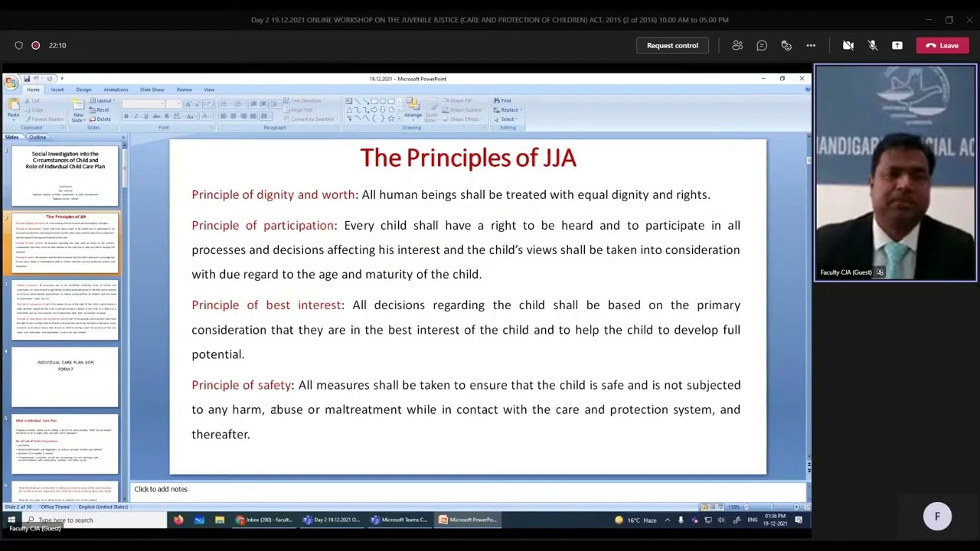Click Format Painter in Clipboard group
Screen dimensions: 980x551
pos(44,119)
